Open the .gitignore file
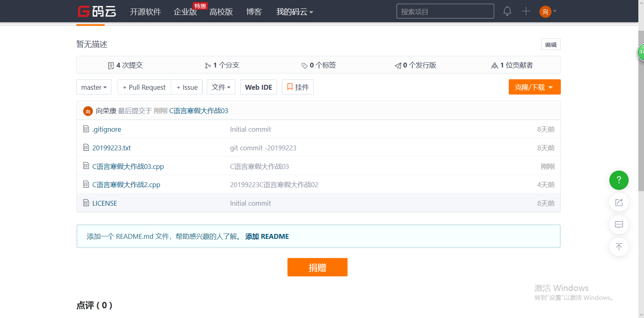 click(x=107, y=129)
